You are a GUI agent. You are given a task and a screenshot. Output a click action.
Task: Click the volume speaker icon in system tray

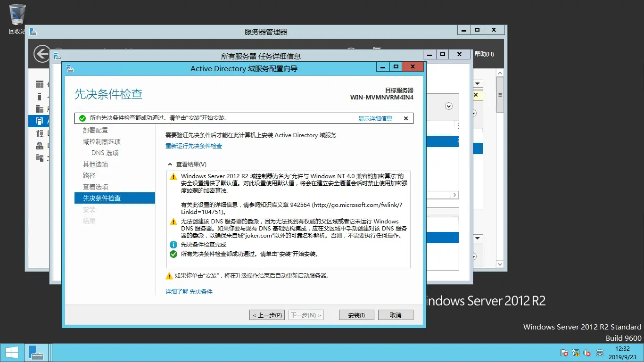point(587,353)
